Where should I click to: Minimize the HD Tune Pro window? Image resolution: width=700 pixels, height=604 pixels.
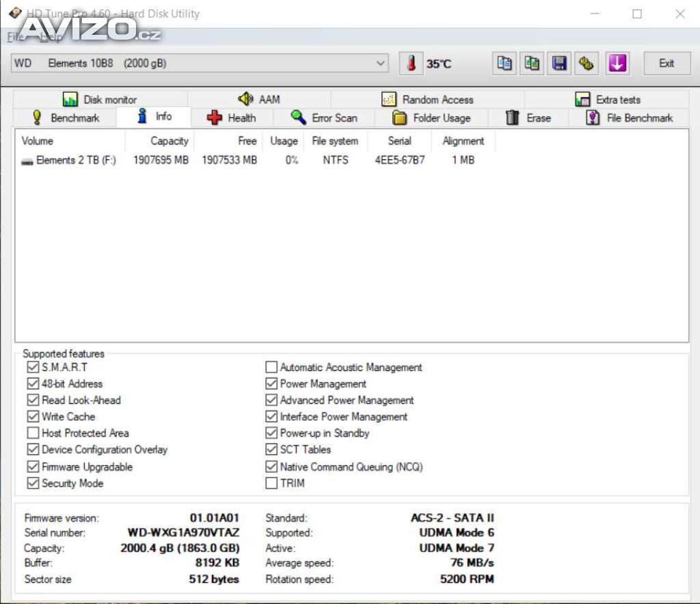tap(595, 14)
